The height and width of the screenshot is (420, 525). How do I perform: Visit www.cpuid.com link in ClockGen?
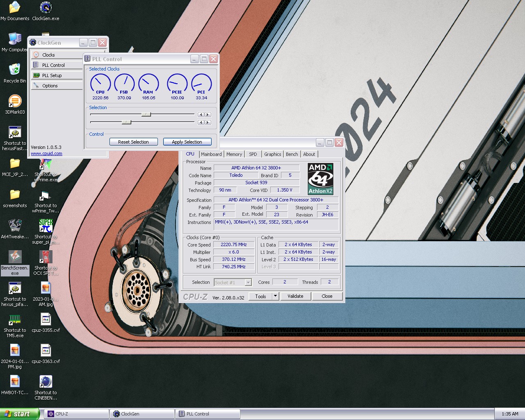[46, 153]
